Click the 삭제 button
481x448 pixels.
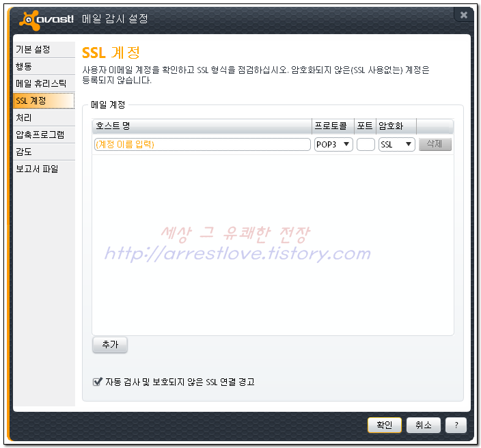coord(435,144)
